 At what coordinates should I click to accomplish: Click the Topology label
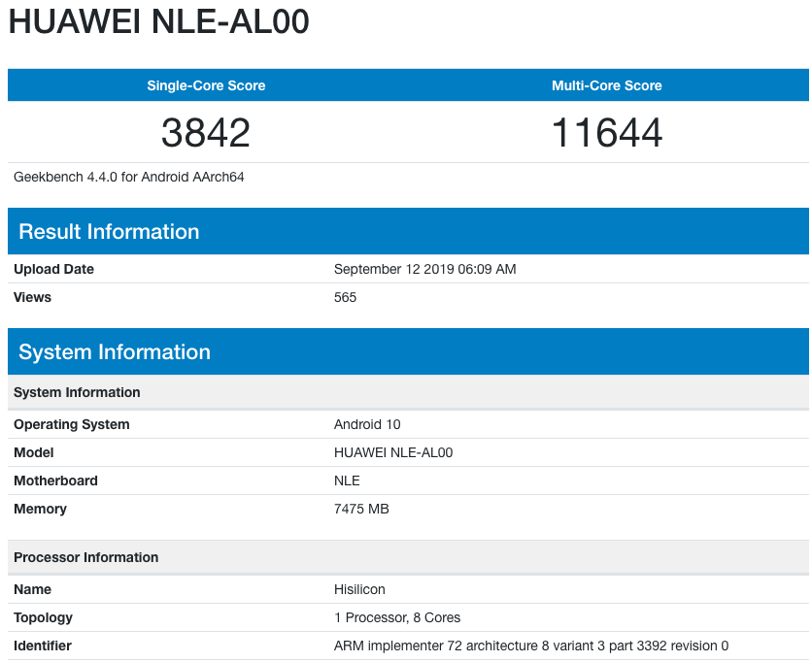(43, 617)
